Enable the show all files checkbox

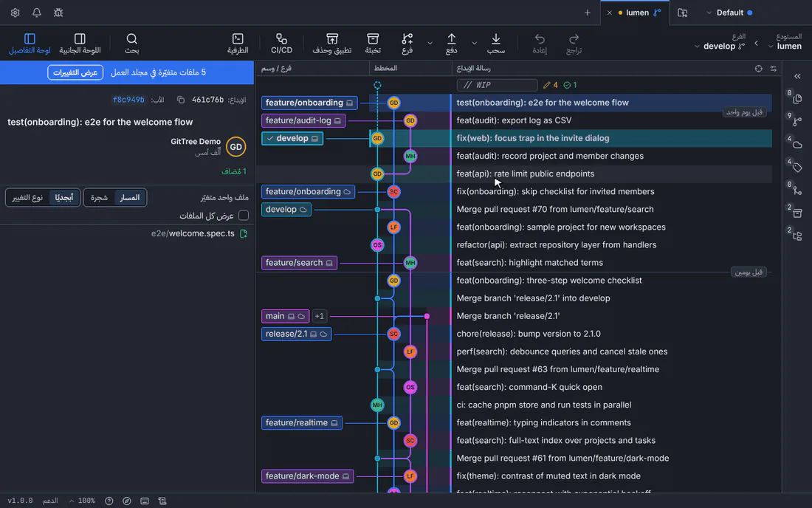click(x=244, y=216)
